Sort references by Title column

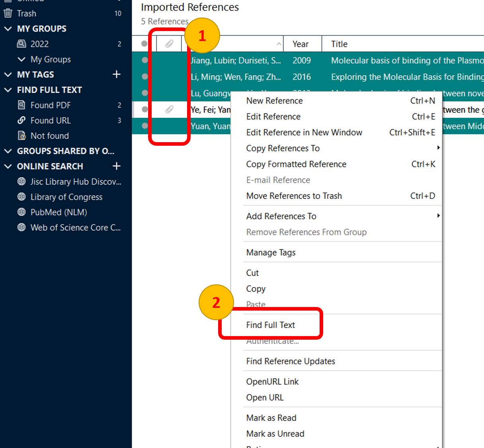point(403,44)
